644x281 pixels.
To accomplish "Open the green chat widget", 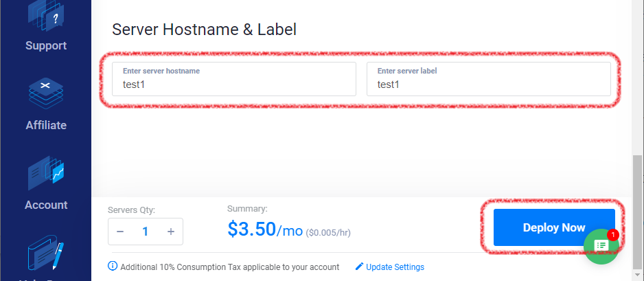I will click(x=601, y=247).
